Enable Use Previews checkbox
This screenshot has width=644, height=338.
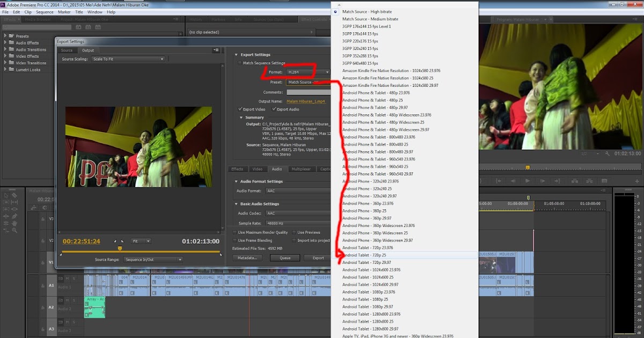[294, 232]
